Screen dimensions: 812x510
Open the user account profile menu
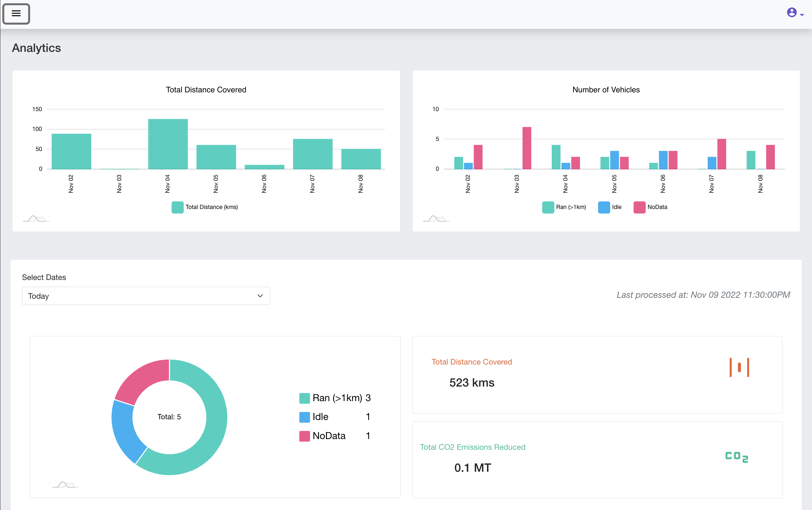(792, 13)
